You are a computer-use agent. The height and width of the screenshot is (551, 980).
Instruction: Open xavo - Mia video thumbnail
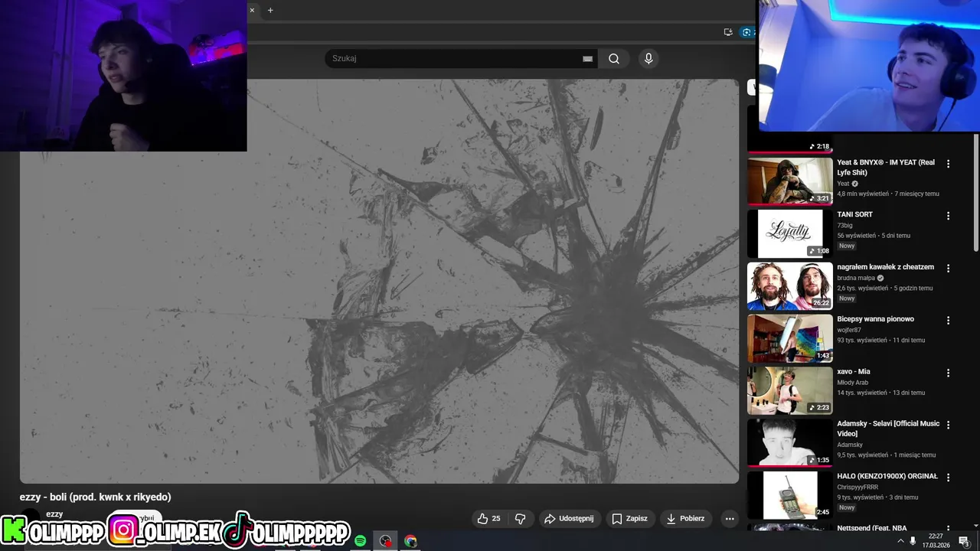click(790, 390)
